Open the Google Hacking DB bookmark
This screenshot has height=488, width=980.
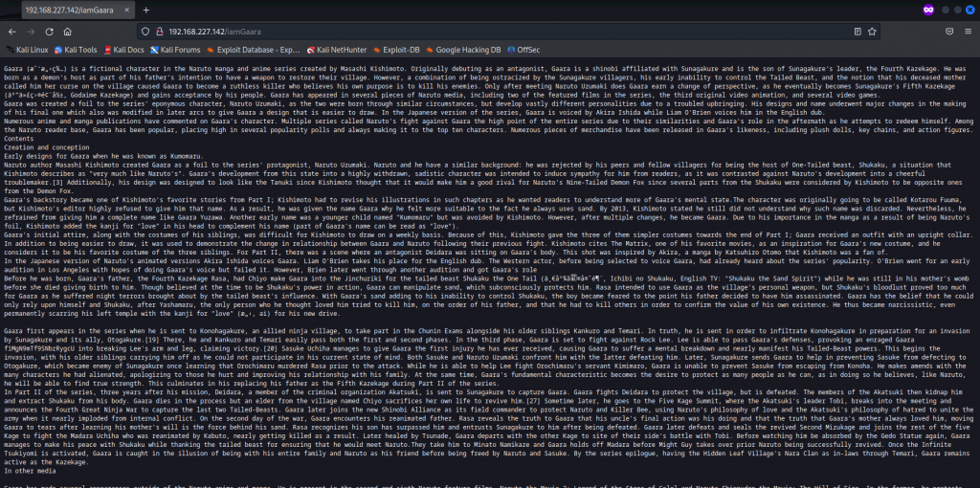click(463, 50)
